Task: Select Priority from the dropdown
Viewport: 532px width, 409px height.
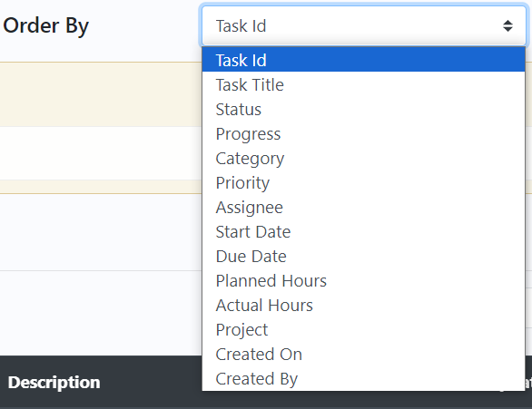Action: 363,182
